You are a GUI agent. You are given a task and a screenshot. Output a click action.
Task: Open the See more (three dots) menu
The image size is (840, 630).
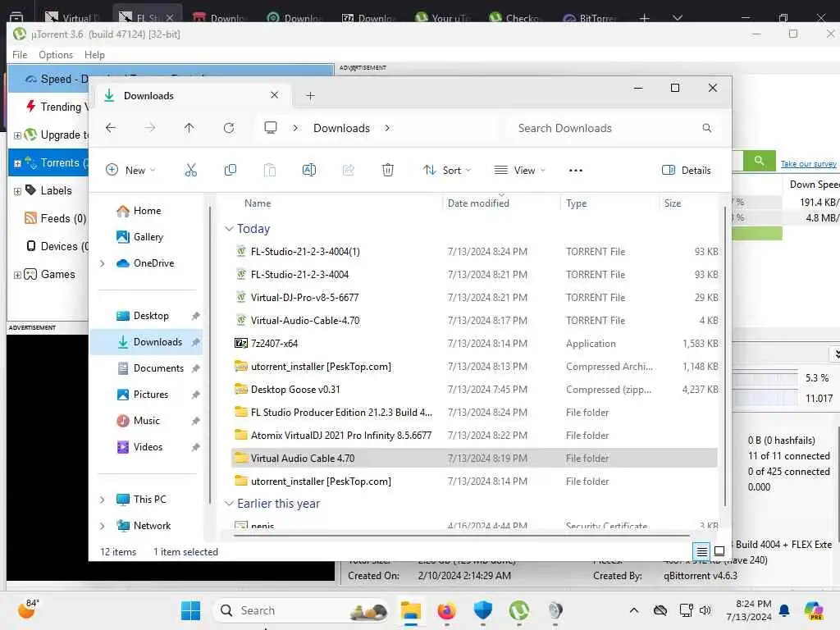click(575, 171)
